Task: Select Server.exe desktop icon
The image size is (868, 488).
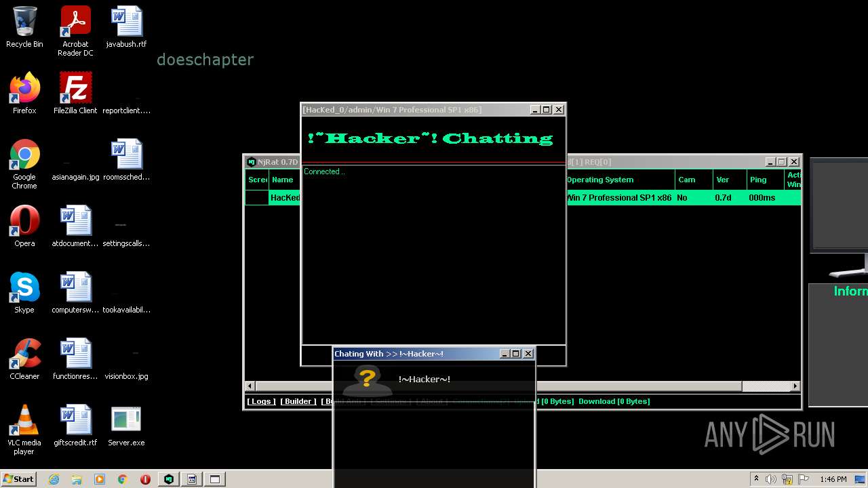Action: [126, 426]
